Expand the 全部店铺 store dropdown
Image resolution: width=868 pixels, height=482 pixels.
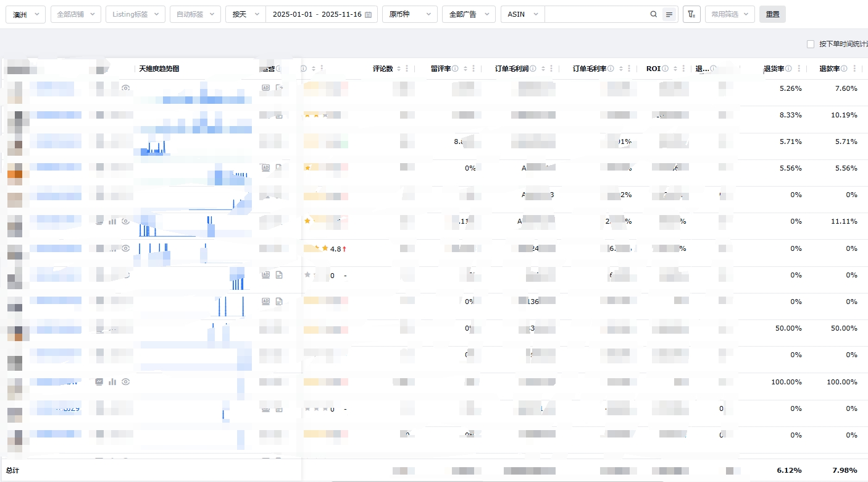coord(75,14)
